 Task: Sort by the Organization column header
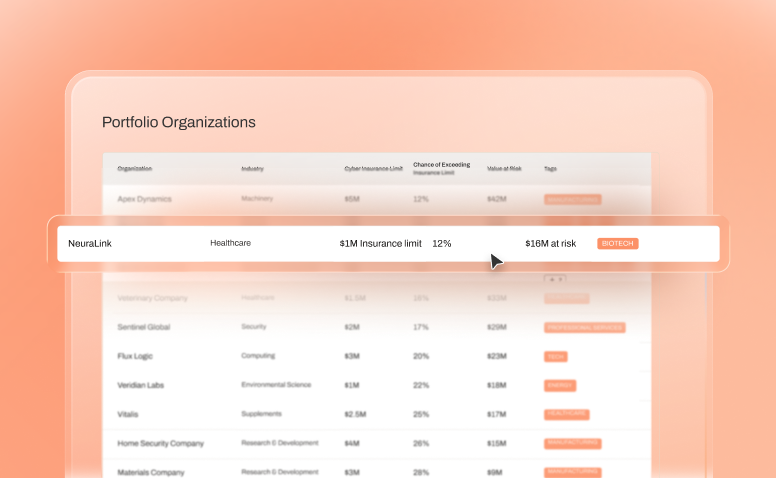coord(135,169)
